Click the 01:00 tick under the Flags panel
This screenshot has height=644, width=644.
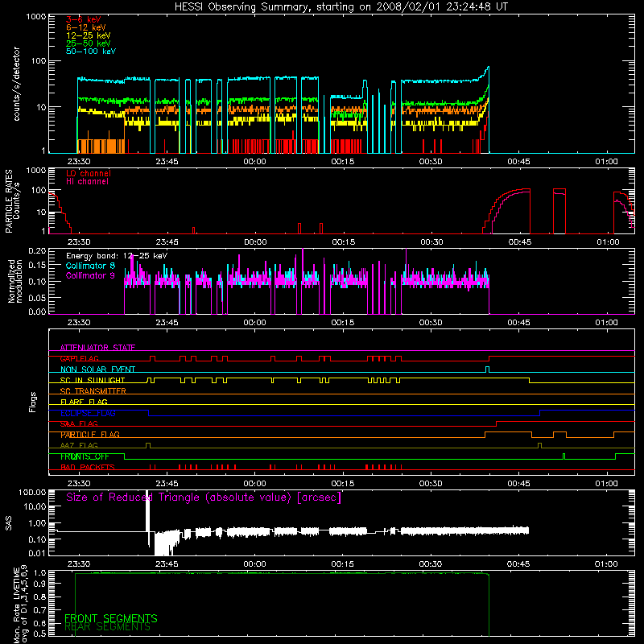pos(606,484)
